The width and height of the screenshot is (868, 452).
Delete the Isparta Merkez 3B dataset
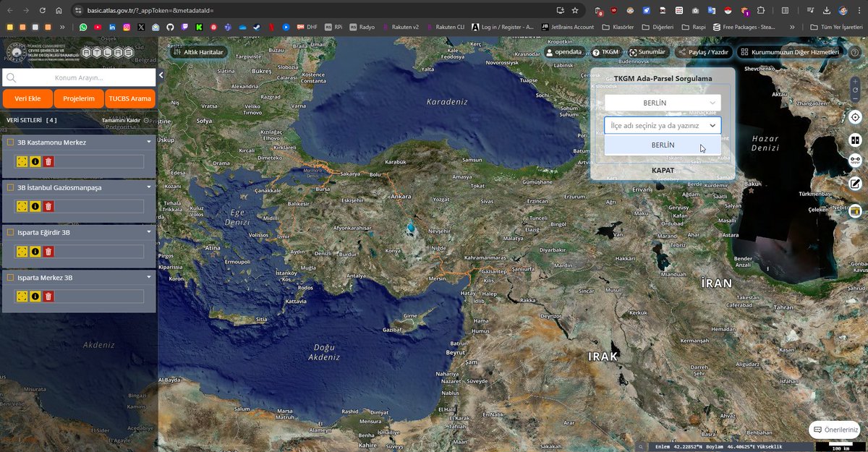click(48, 296)
